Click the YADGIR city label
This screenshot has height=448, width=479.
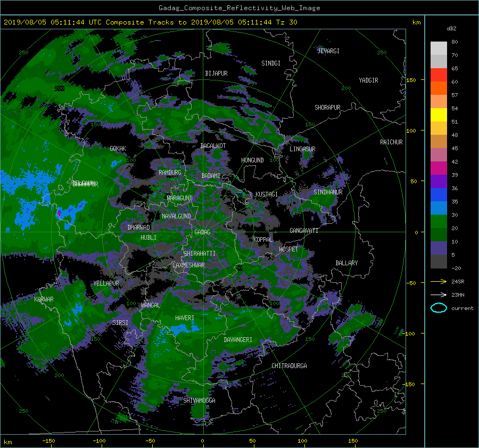click(368, 80)
